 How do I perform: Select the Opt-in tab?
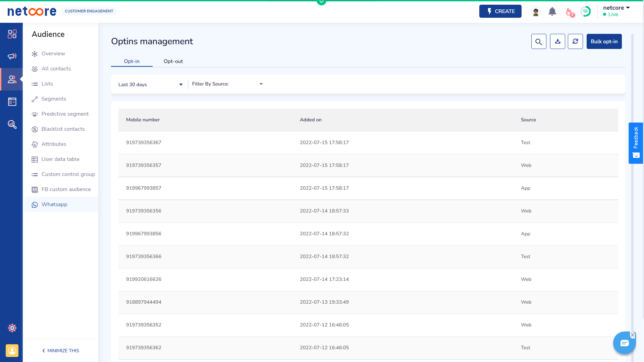coord(131,61)
